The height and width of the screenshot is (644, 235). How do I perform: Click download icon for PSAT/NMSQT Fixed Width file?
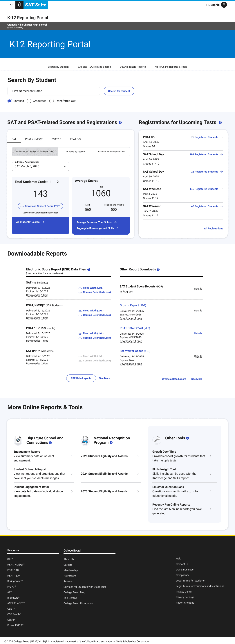click(80, 311)
